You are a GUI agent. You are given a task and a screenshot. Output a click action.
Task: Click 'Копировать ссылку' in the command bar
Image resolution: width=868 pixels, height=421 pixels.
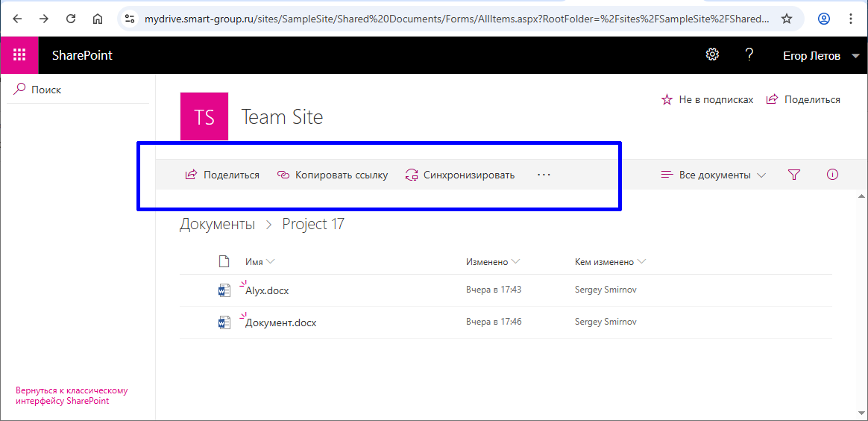click(333, 175)
